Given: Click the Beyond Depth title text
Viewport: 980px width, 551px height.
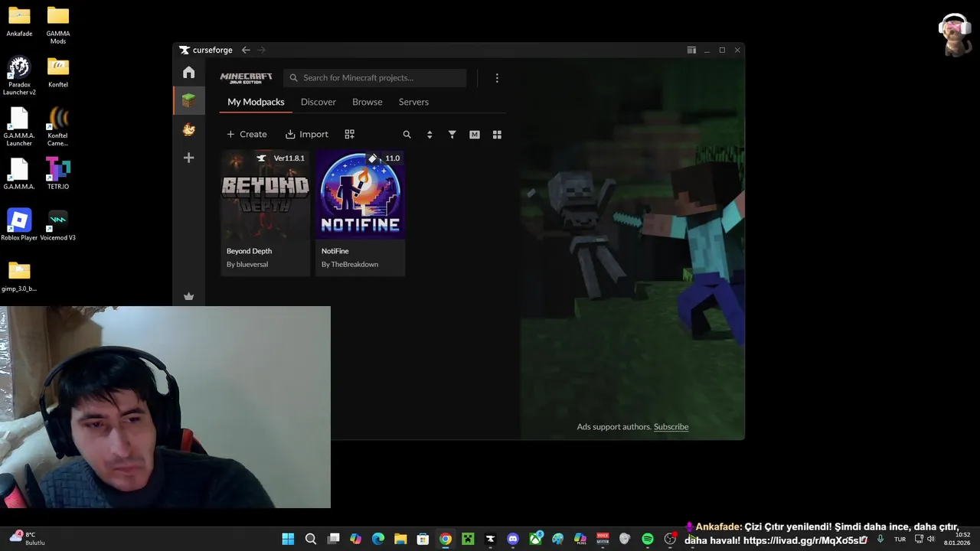Looking at the screenshot, I should (x=249, y=251).
